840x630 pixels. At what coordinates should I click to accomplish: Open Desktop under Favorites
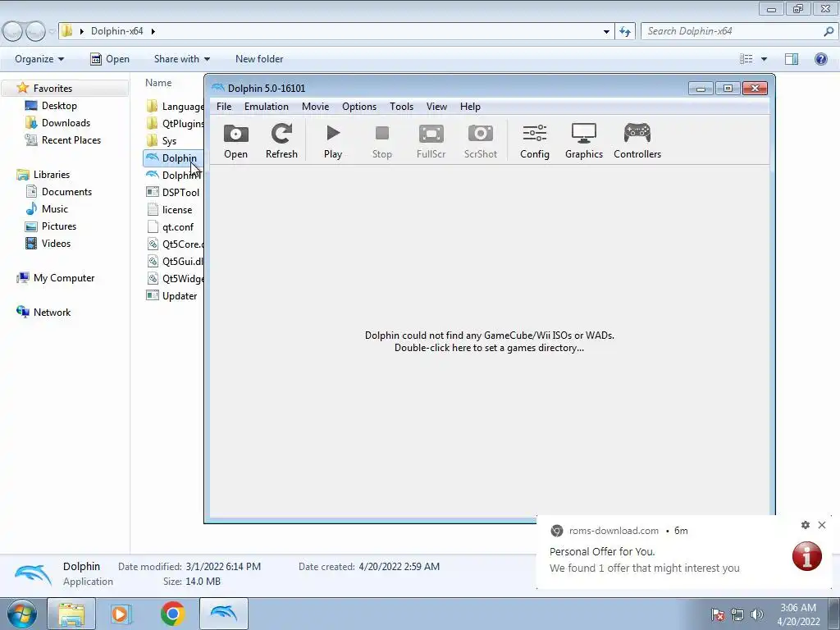(x=51, y=106)
